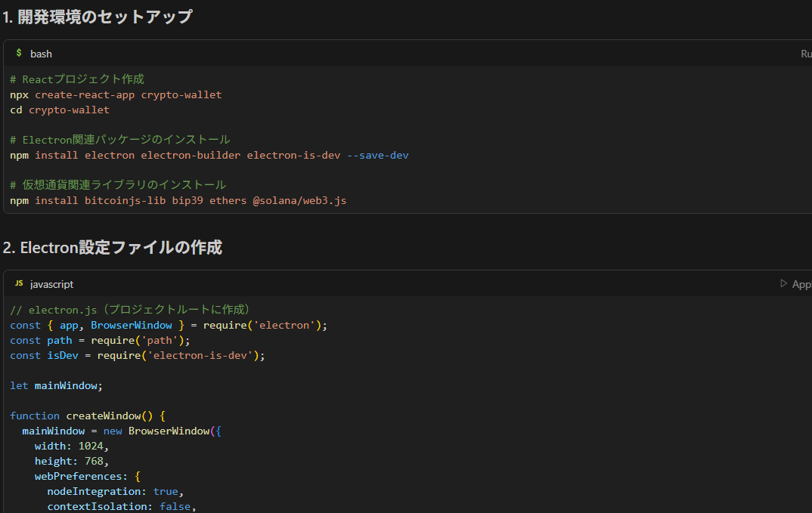Click '@solana/web3.js' package name
The image size is (812, 513).
[x=300, y=200]
